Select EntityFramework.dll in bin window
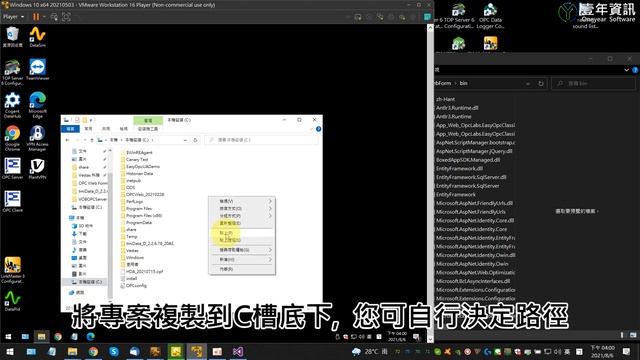 (459, 169)
